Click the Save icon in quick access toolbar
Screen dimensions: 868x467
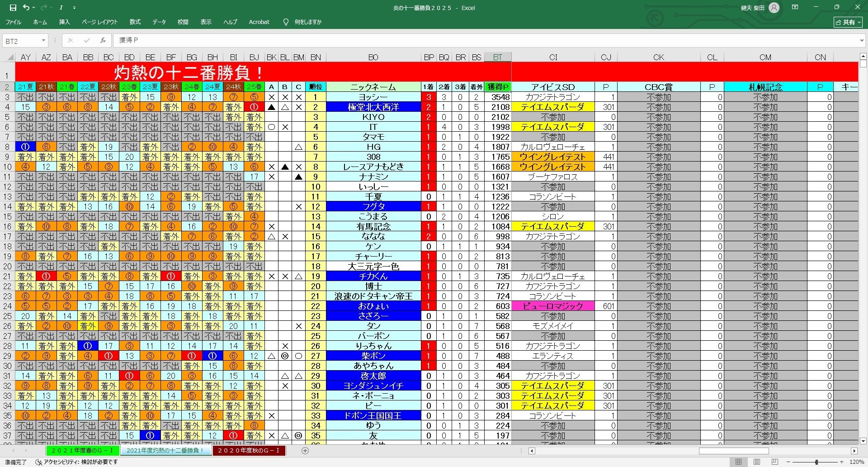point(13,8)
